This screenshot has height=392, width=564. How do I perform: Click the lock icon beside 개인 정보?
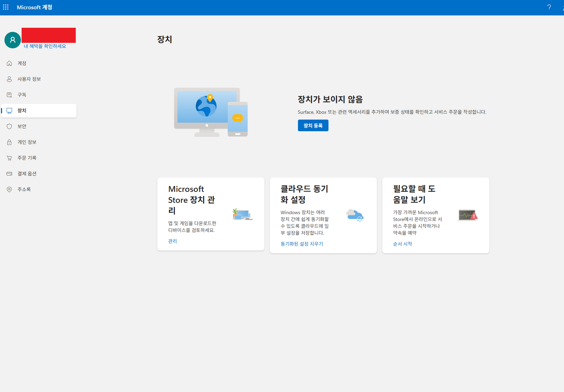[x=9, y=142]
